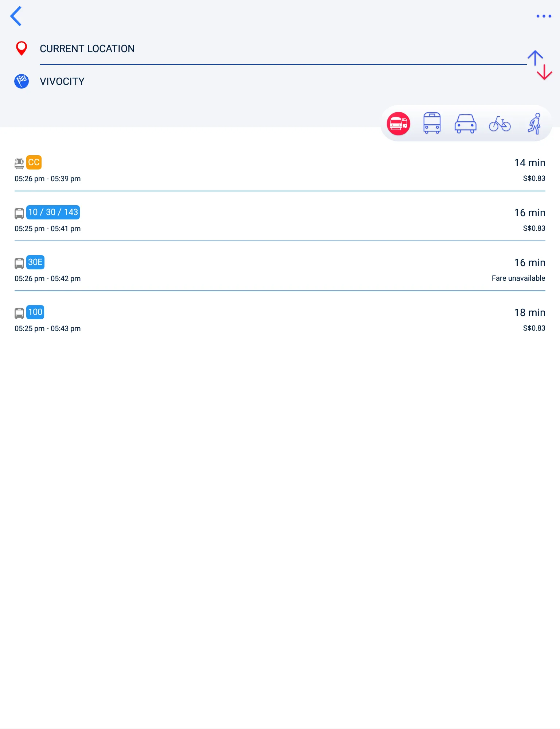Image resolution: width=560 pixels, height=729 pixels.
Task: Edit the CURRENT LOCATION origin field
Action: pos(283,48)
